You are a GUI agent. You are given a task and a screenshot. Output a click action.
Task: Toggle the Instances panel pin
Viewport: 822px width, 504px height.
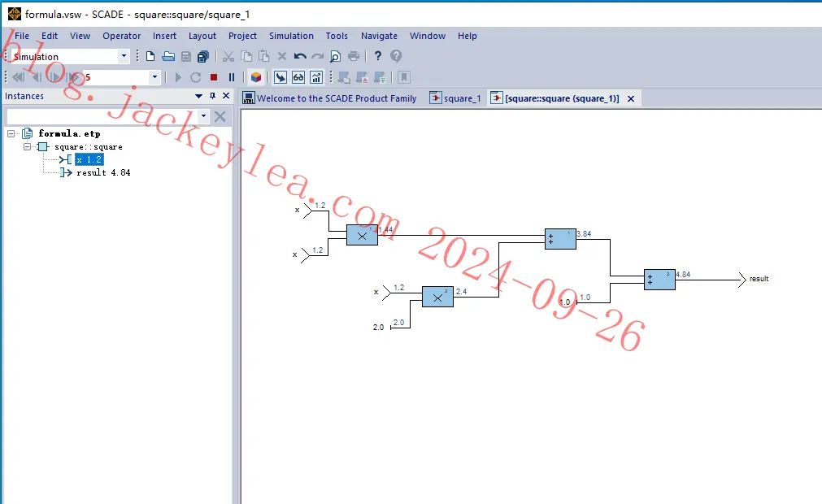212,96
